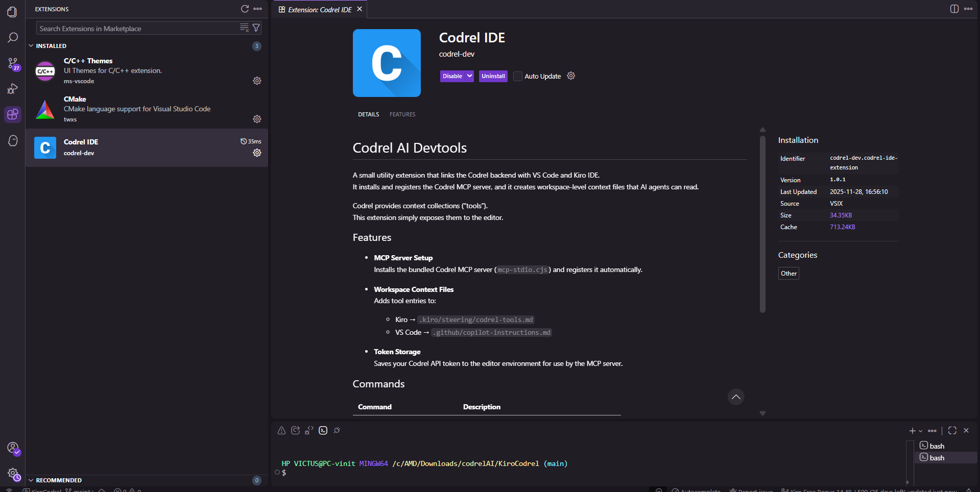980x492 pixels.
Task: Open Search from the activity bar
Action: (12, 37)
